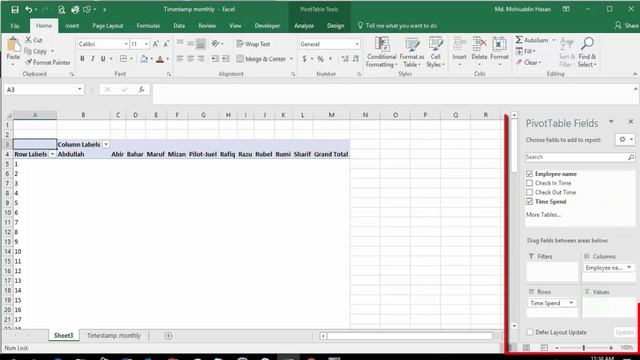Click the Cut scissors icon
Image resolution: width=640 pixels, height=360 pixels.
[28, 40]
